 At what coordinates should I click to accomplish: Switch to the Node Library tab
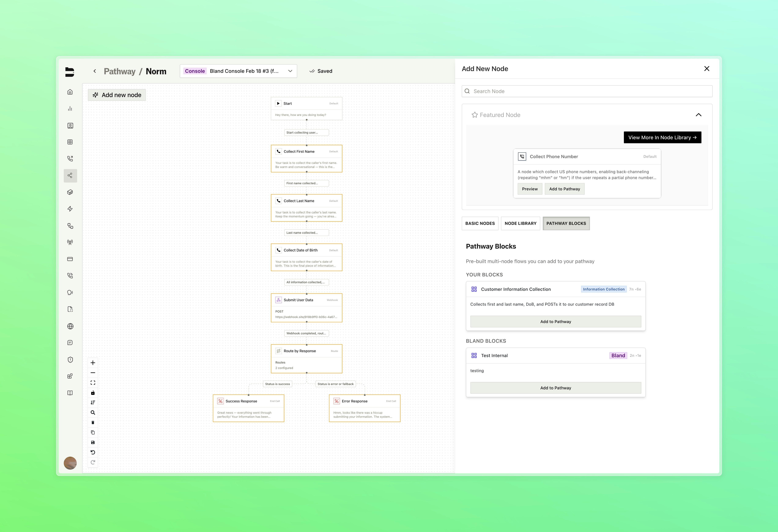[520, 223]
